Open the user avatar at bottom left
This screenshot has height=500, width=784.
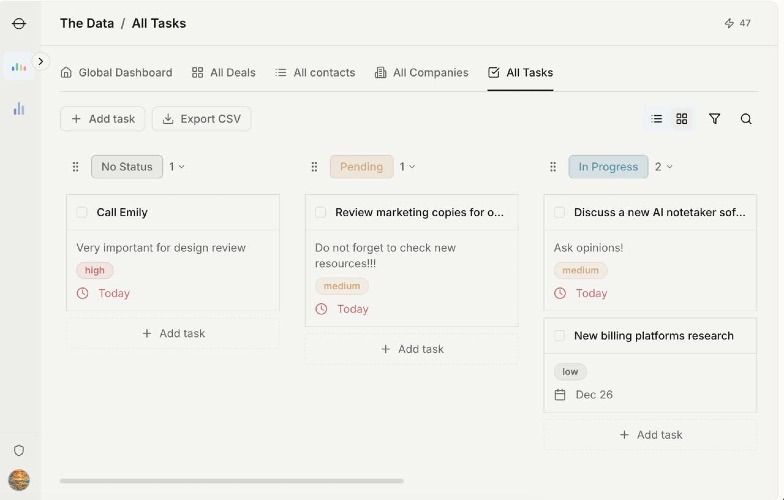(19, 480)
